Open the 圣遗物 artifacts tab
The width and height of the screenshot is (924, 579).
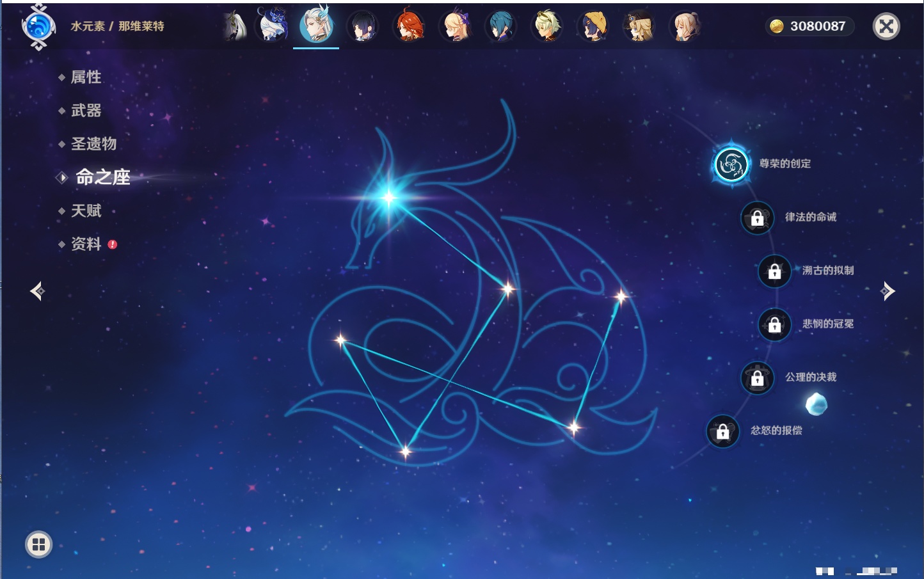point(93,144)
